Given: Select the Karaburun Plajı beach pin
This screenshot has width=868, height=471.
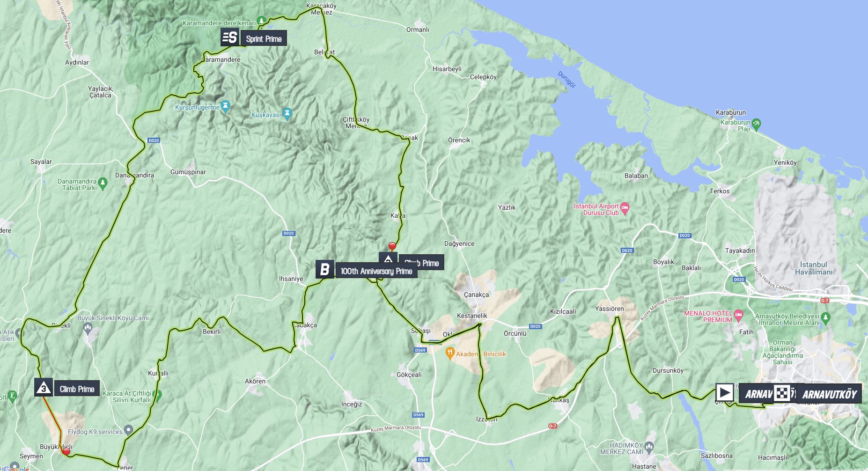Looking at the screenshot, I should coord(756,124).
